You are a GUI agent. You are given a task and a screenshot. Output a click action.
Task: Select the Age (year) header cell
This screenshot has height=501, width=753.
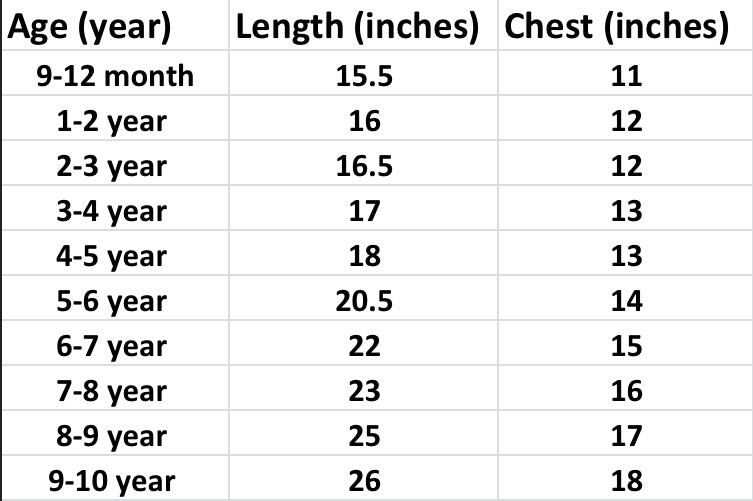click(x=115, y=25)
